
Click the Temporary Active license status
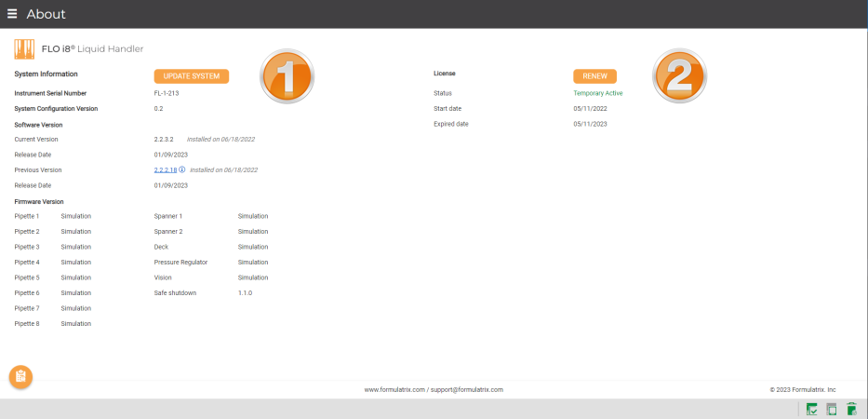tap(598, 93)
